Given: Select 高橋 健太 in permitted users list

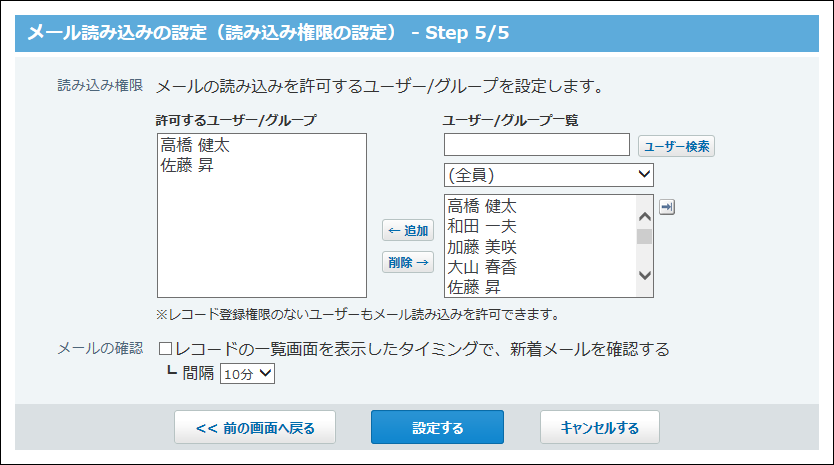Looking at the screenshot, I should (195, 145).
